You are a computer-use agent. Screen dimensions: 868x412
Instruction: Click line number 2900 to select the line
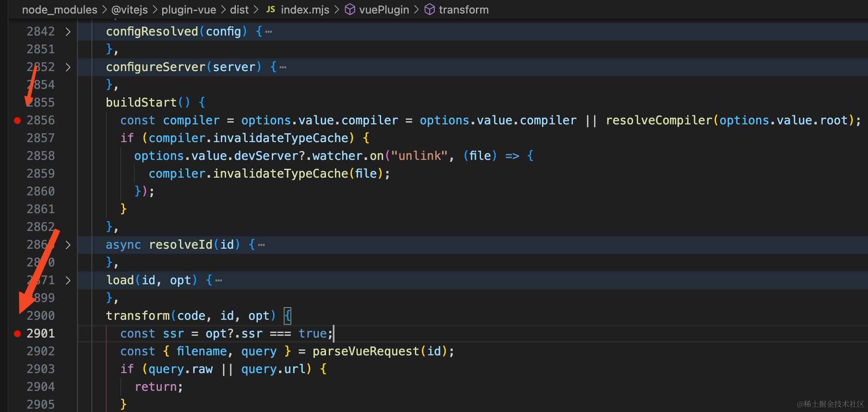(x=41, y=315)
